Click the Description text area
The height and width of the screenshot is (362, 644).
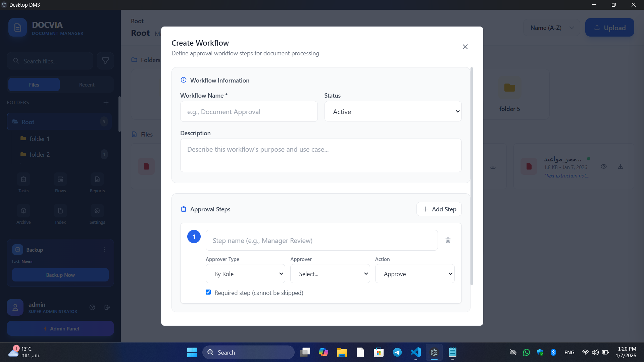[321, 155]
